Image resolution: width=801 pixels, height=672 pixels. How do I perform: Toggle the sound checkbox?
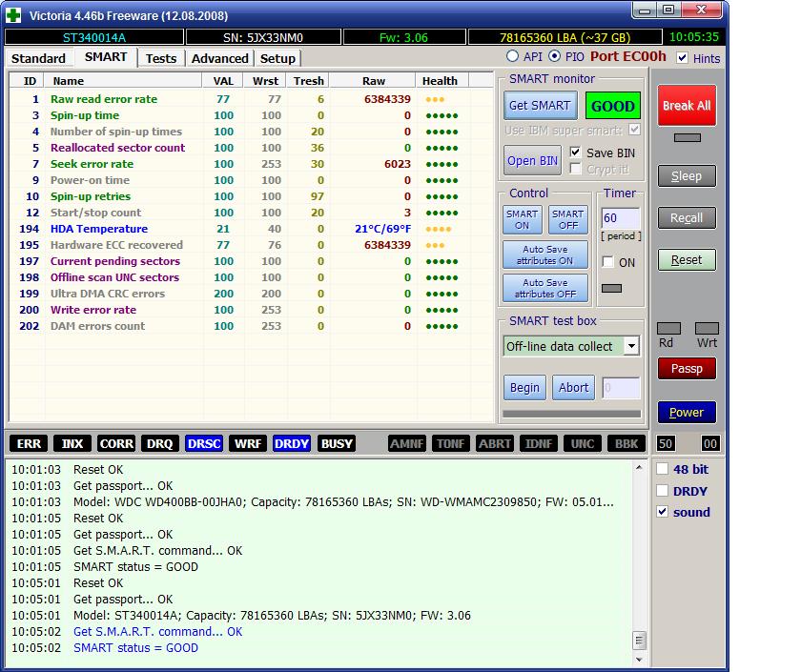[x=664, y=512]
